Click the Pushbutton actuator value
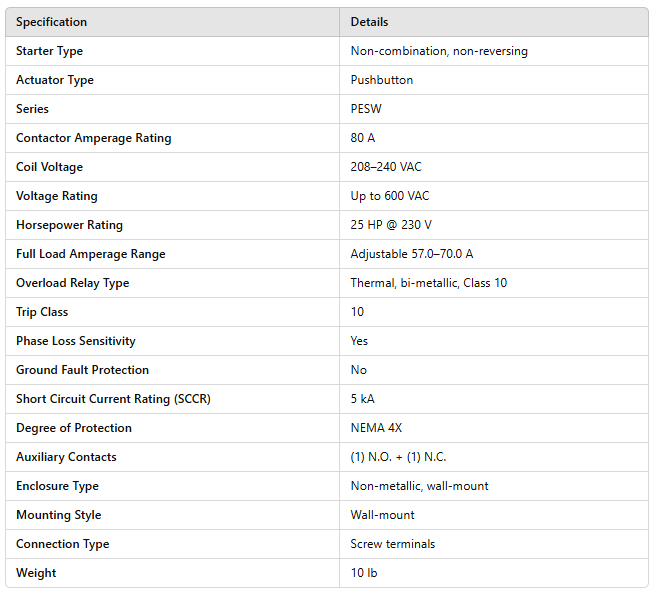This screenshot has height=595, width=658. 382,80
